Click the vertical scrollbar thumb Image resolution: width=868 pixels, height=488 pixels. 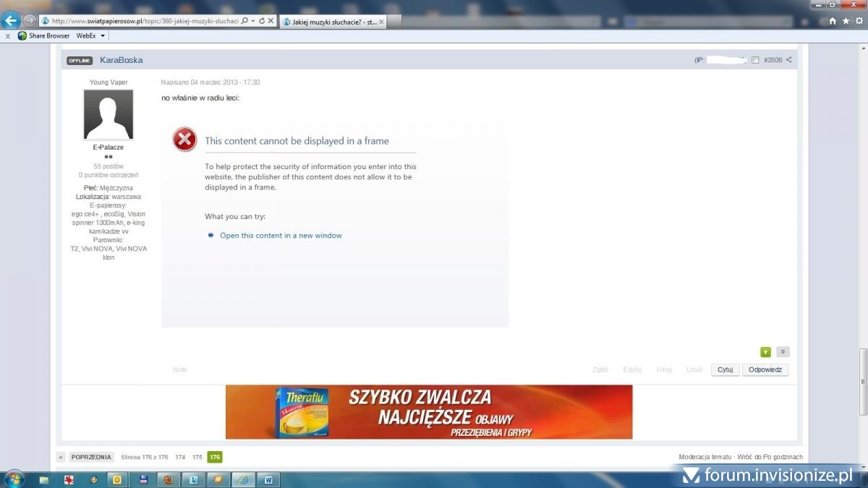click(862, 382)
